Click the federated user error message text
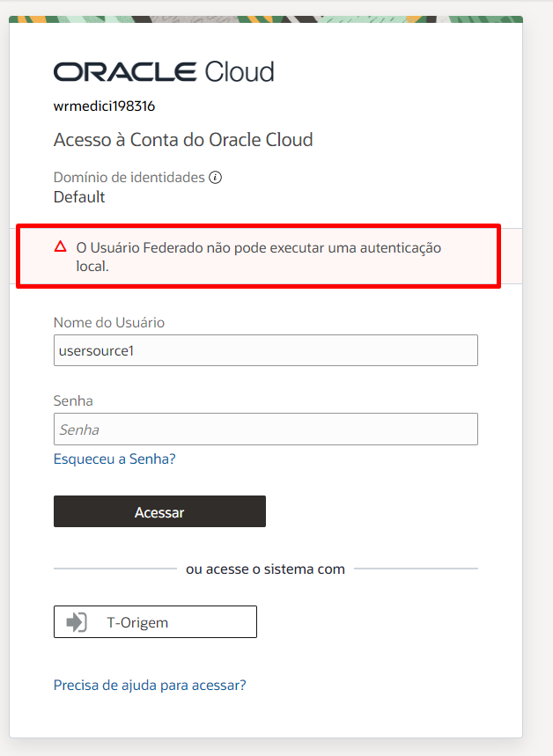553x756 pixels. (259, 256)
